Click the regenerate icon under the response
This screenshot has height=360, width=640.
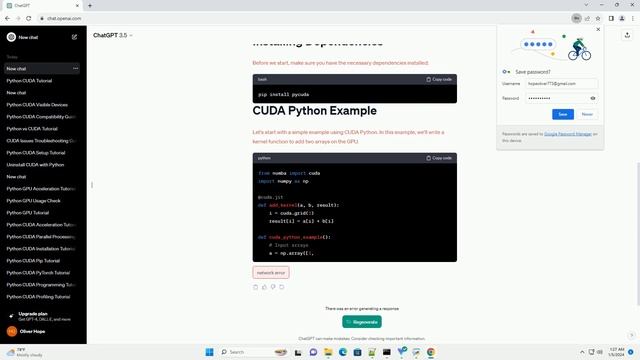click(x=282, y=287)
